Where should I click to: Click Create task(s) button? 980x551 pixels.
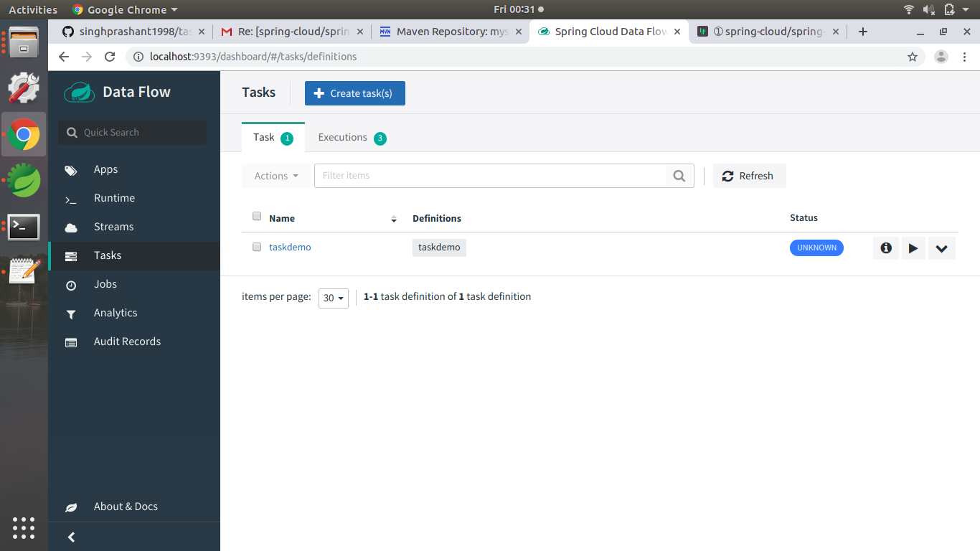(355, 93)
